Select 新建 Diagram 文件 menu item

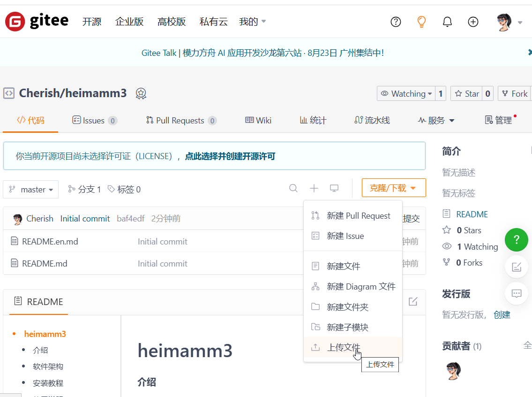coord(353,286)
